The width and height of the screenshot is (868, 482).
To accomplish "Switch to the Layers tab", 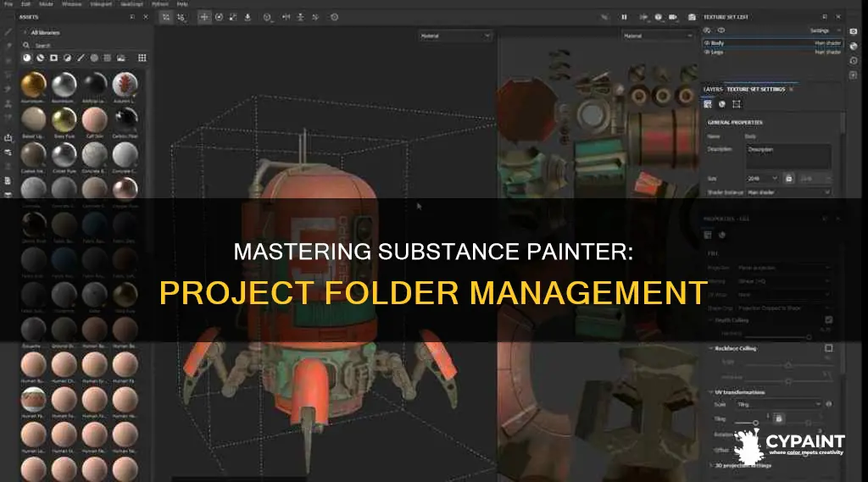I will (713, 89).
